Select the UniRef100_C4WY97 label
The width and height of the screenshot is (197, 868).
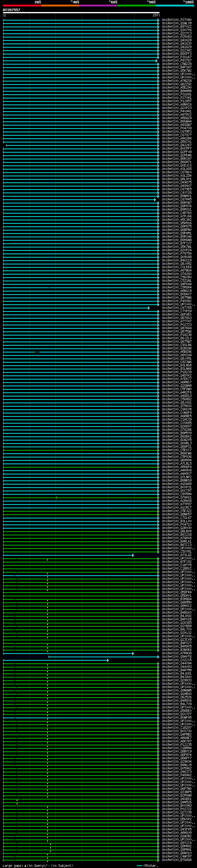coord(177,856)
